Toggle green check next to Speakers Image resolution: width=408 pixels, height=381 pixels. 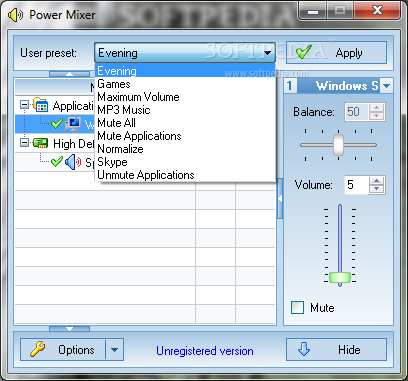tap(57, 162)
